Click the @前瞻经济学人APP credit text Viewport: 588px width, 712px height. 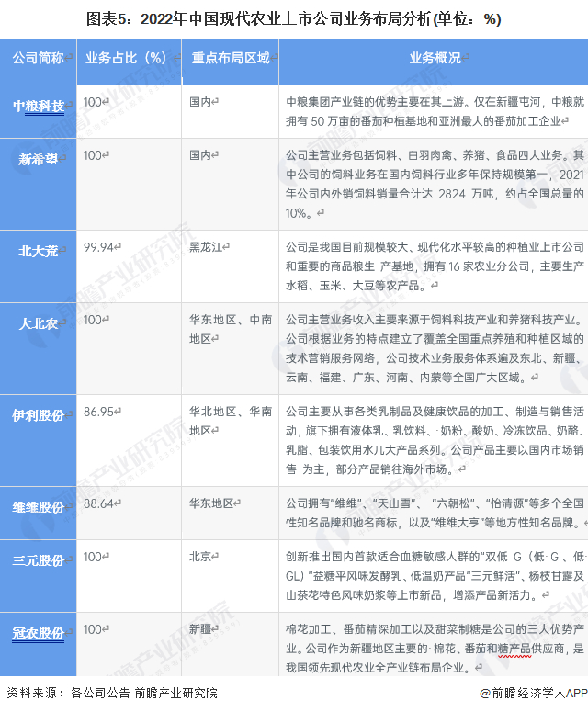coord(534,693)
